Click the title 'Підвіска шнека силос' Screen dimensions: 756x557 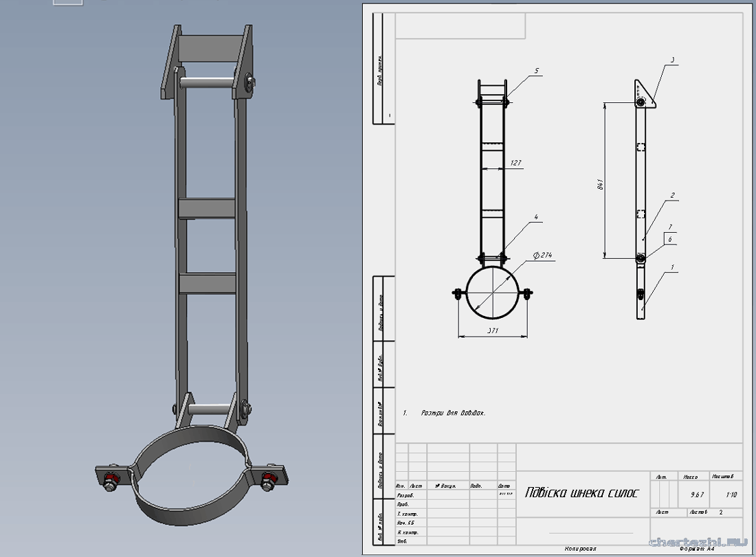581,493
